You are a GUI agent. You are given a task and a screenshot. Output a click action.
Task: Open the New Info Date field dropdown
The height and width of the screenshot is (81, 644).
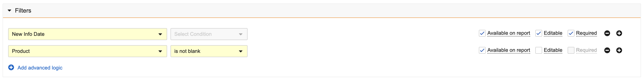click(88, 34)
